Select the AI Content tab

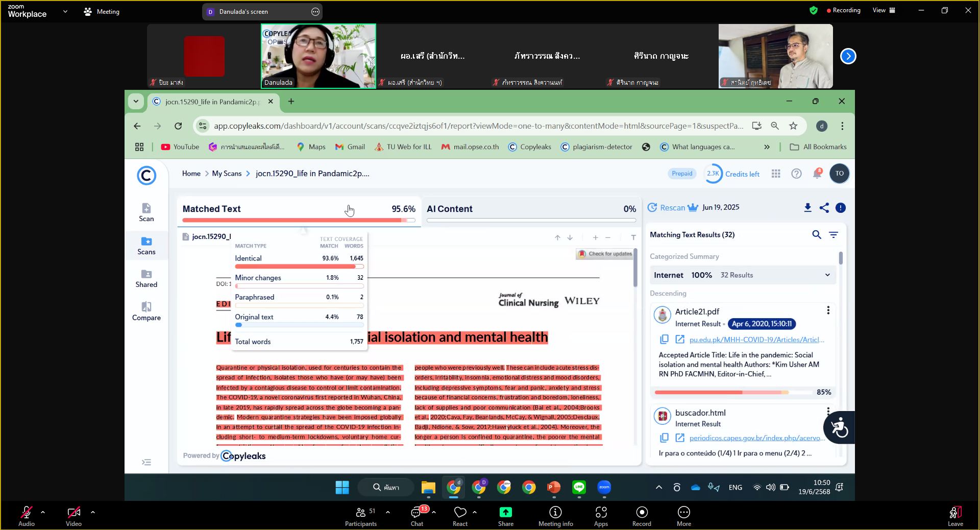[x=531, y=211]
